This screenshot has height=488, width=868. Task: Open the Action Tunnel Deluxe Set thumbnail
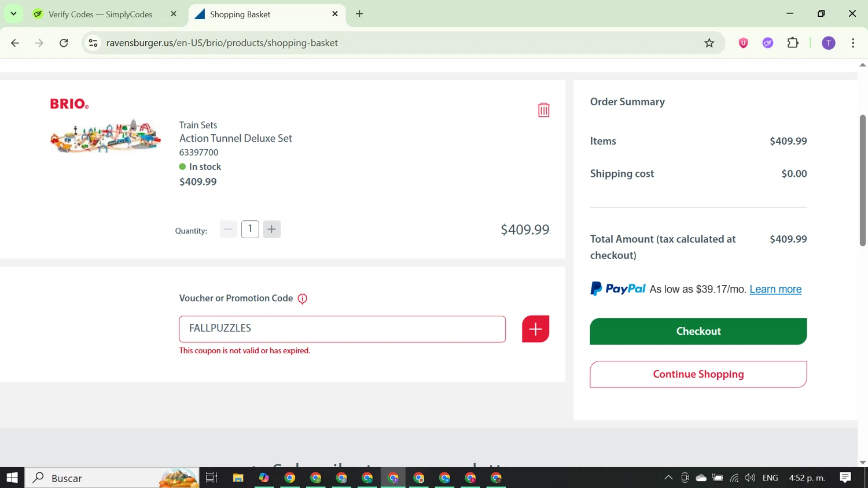[x=105, y=136]
